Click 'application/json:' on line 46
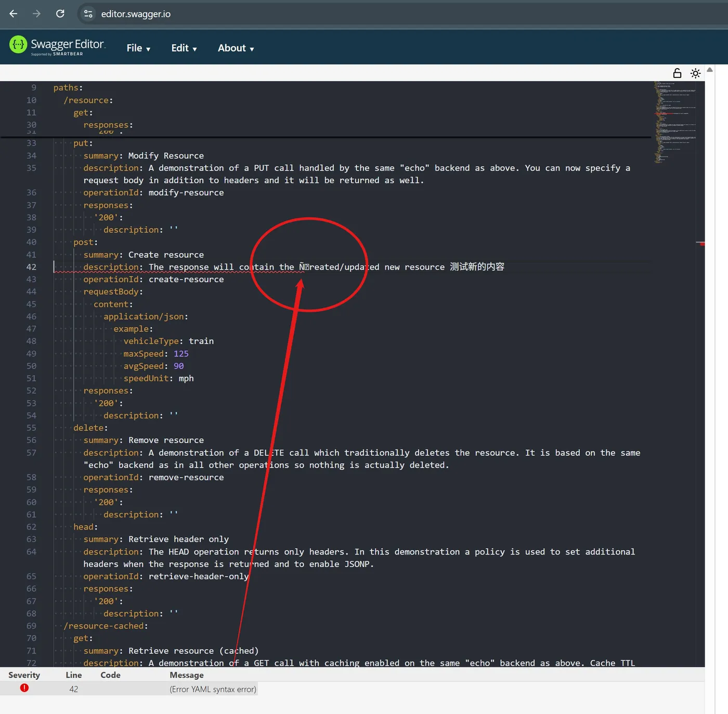Viewport: 728px width, 714px height. (146, 316)
